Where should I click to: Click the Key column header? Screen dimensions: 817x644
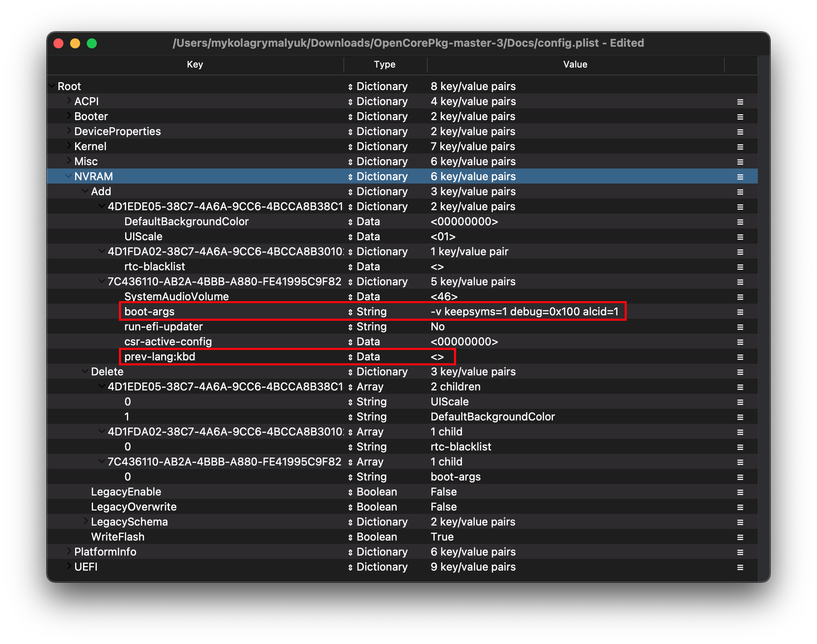tap(195, 65)
